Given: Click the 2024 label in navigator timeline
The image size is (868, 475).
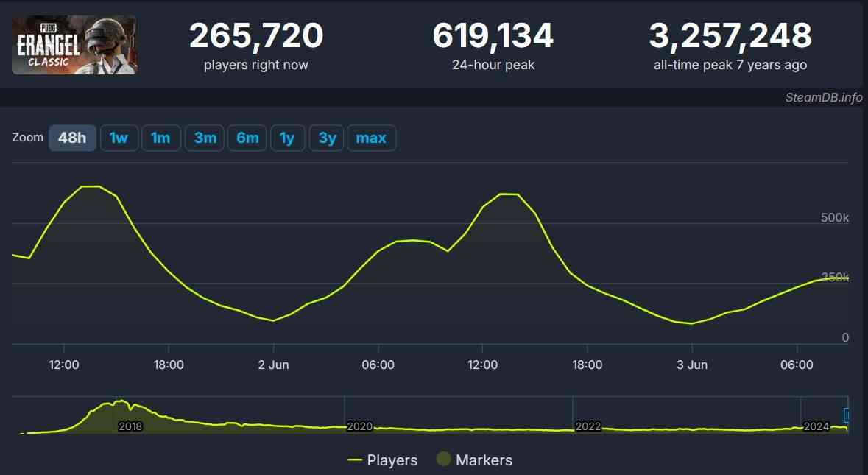Looking at the screenshot, I should coord(816,426).
